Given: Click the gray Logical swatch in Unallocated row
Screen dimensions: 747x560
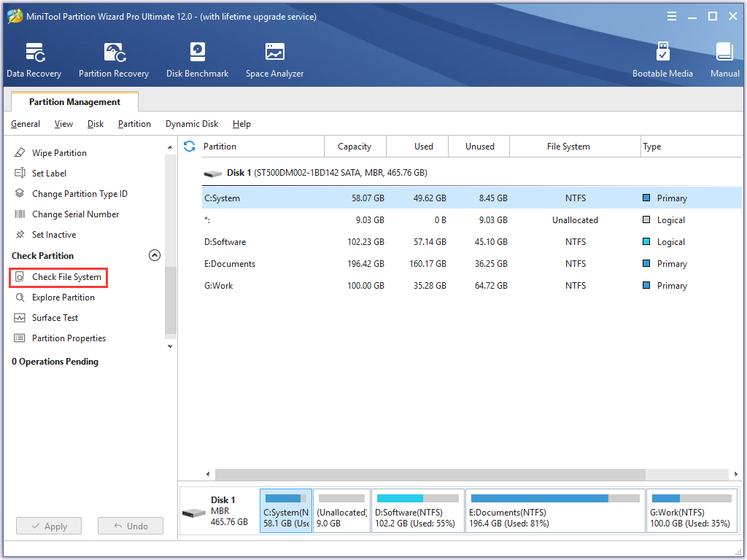Looking at the screenshot, I should pos(646,219).
